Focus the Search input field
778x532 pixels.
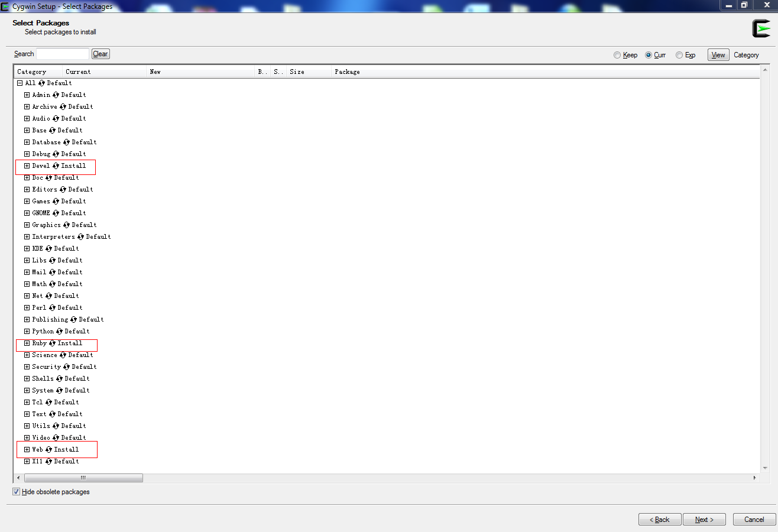(63, 54)
